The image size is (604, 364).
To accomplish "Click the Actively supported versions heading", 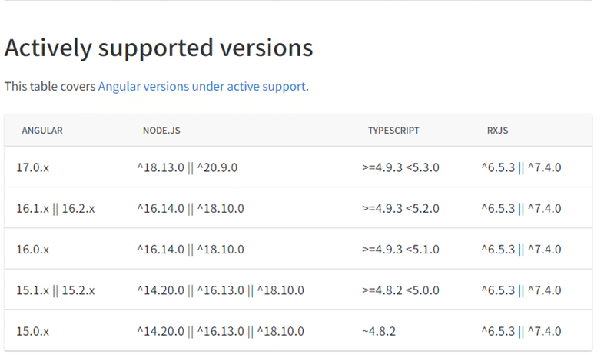I will pos(159,48).
